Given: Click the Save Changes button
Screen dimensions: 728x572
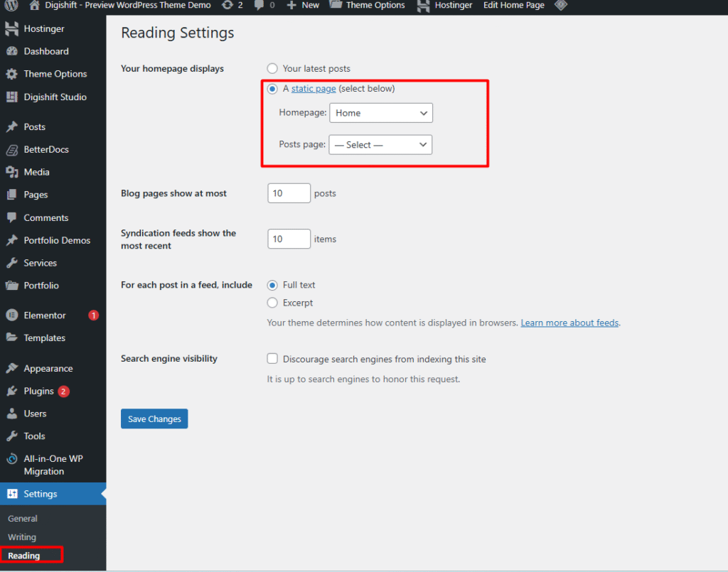Looking at the screenshot, I should [154, 419].
